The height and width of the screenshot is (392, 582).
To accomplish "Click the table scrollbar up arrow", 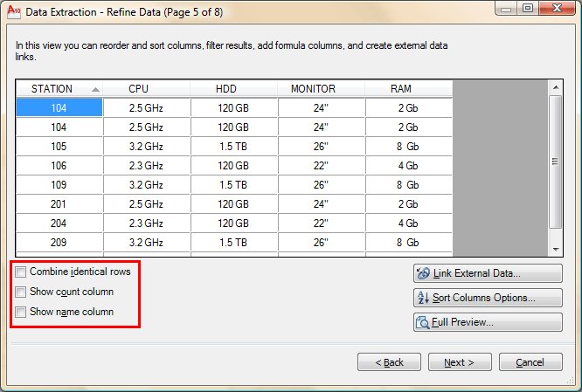I will 556,87.
